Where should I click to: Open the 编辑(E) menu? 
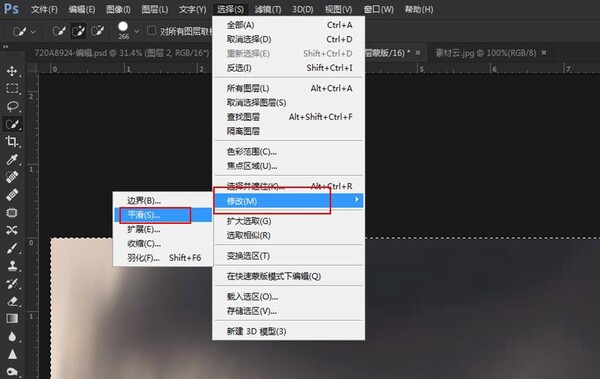[x=82, y=9]
